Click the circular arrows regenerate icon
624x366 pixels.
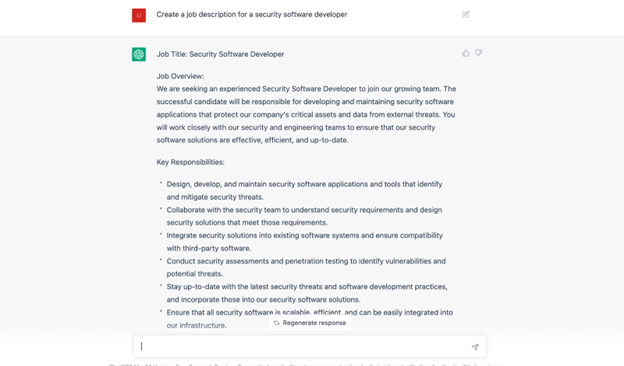(x=277, y=323)
